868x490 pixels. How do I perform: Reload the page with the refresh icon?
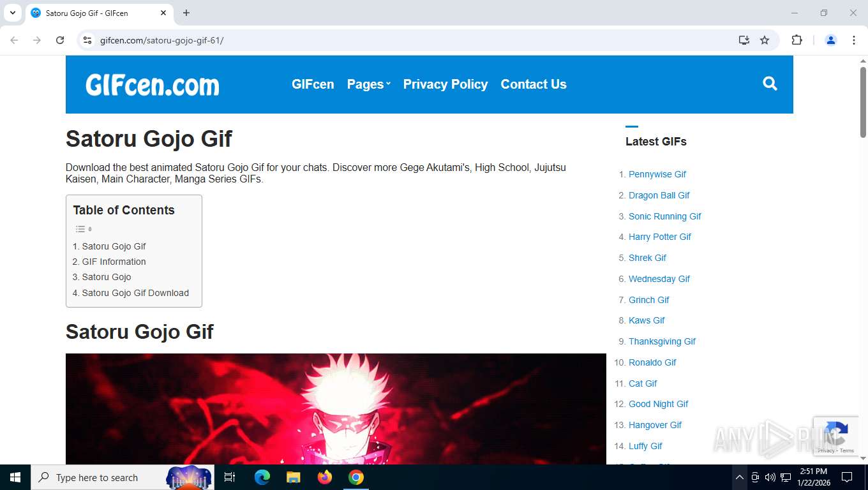tap(60, 40)
